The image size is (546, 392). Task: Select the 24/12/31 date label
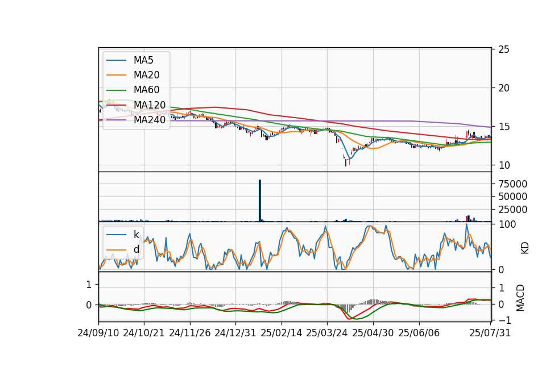click(235, 333)
